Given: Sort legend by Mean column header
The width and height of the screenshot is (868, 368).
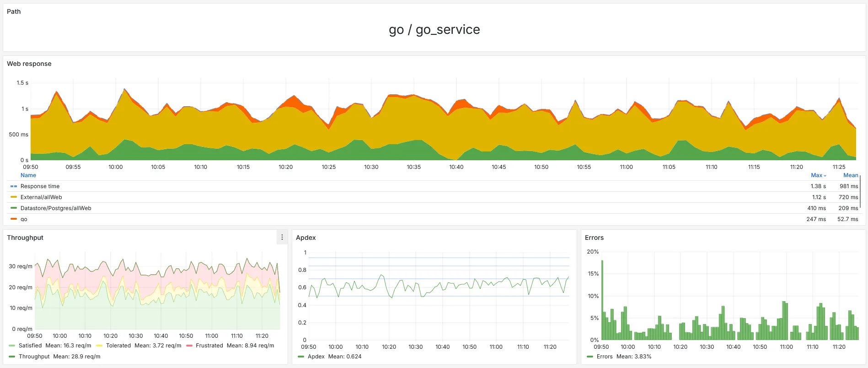Looking at the screenshot, I should (x=851, y=175).
